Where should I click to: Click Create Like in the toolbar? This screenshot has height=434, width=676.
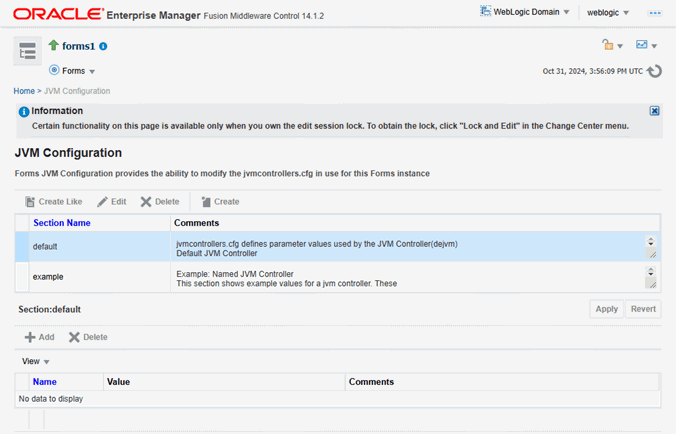click(x=53, y=202)
